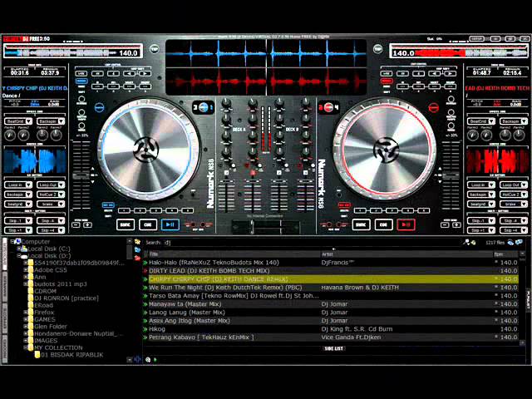
Task: Select track DIRTY LEAD (DJ KEITH BOMB TECH MIX)
Action: coord(331,271)
